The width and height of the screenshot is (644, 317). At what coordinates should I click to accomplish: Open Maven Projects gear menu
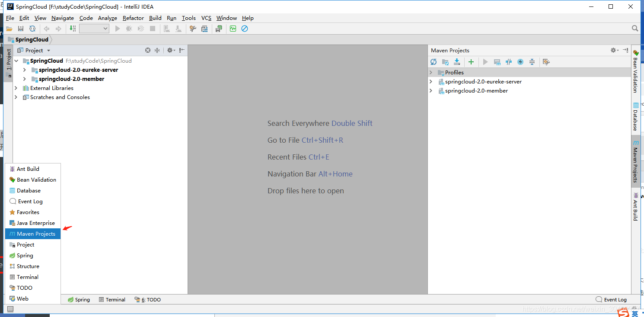614,50
